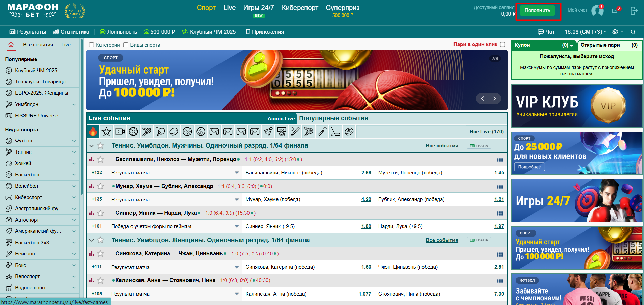Filter live events with video broadcast icon

pos(120,132)
